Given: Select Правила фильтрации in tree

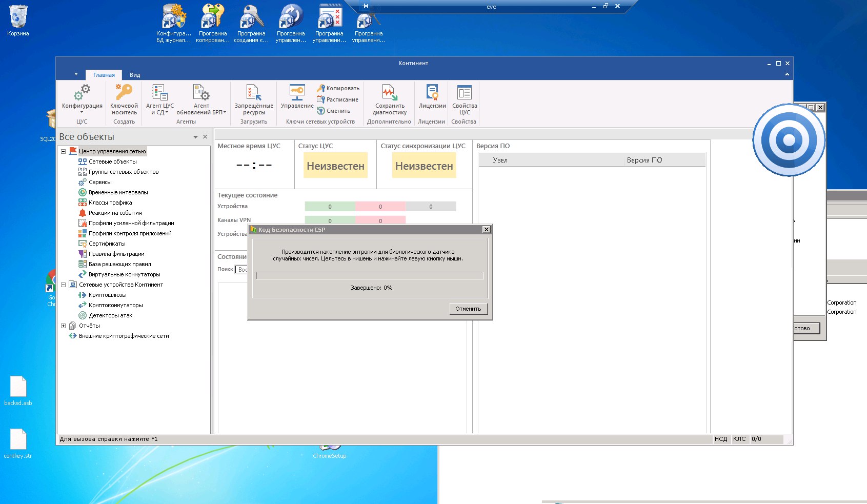Looking at the screenshot, I should 116,254.
